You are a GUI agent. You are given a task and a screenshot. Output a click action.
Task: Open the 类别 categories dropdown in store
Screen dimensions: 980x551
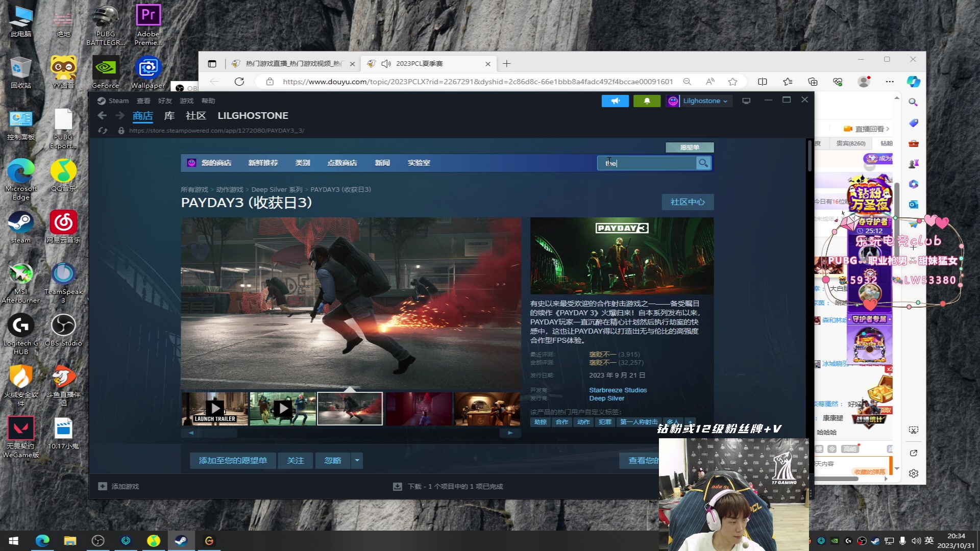pyautogui.click(x=303, y=163)
